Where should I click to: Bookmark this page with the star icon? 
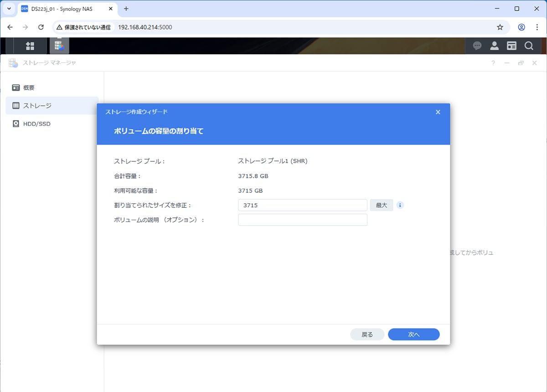[500, 27]
